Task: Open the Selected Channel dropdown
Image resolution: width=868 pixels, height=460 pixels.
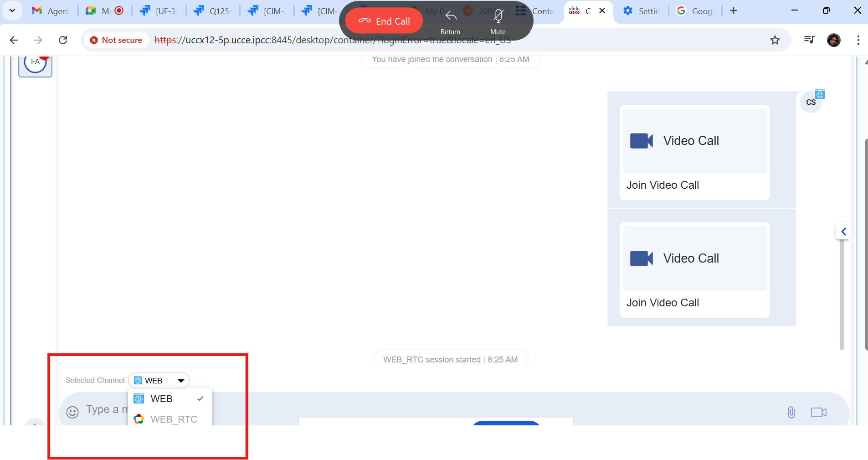Action: click(x=159, y=380)
